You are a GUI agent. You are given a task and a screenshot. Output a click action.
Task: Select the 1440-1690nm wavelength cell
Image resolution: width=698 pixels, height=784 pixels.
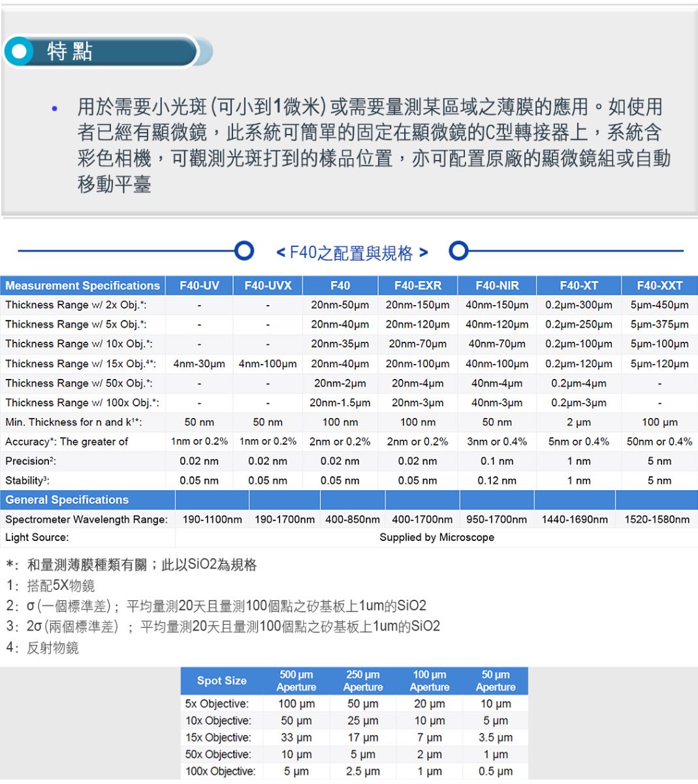point(575,519)
